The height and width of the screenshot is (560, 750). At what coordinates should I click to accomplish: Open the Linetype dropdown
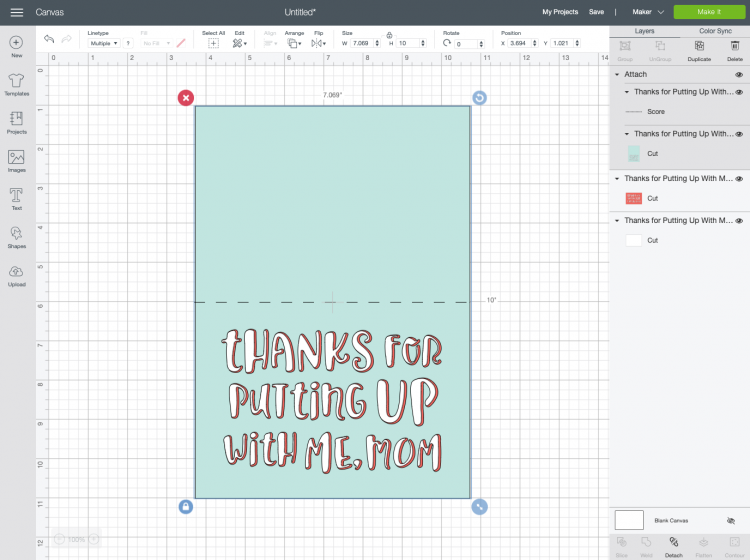click(x=103, y=44)
